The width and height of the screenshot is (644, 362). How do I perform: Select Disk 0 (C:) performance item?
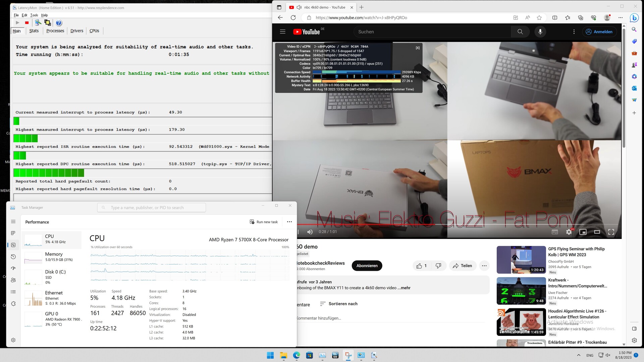coord(52,277)
